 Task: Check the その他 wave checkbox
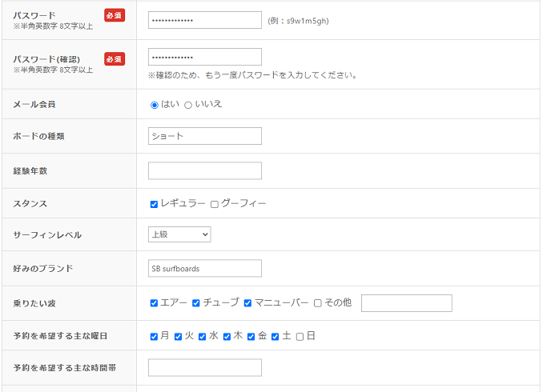[x=318, y=303]
